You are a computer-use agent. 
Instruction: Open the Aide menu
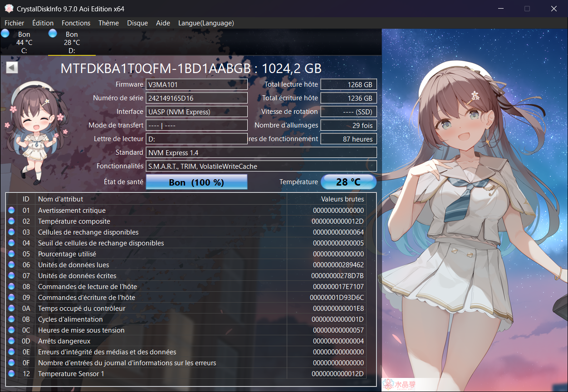pyautogui.click(x=163, y=23)
